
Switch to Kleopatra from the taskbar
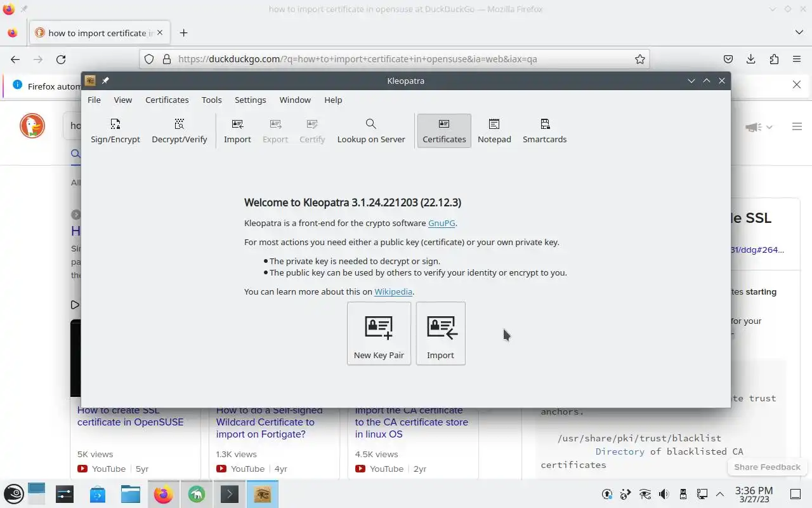262,494
